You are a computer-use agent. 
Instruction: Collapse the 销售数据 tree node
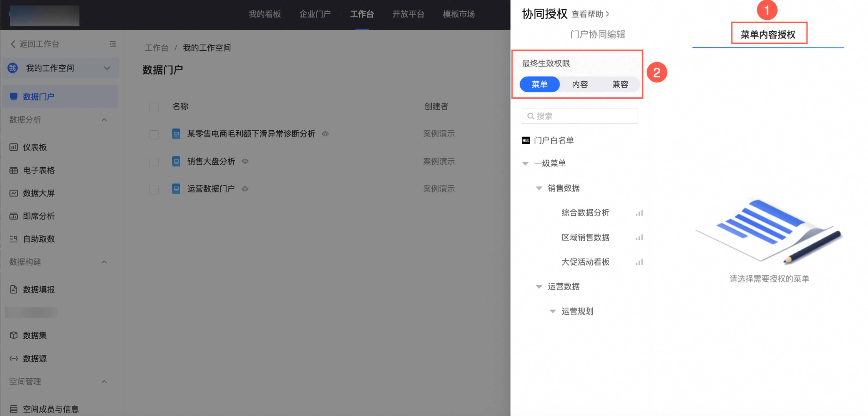539,188
